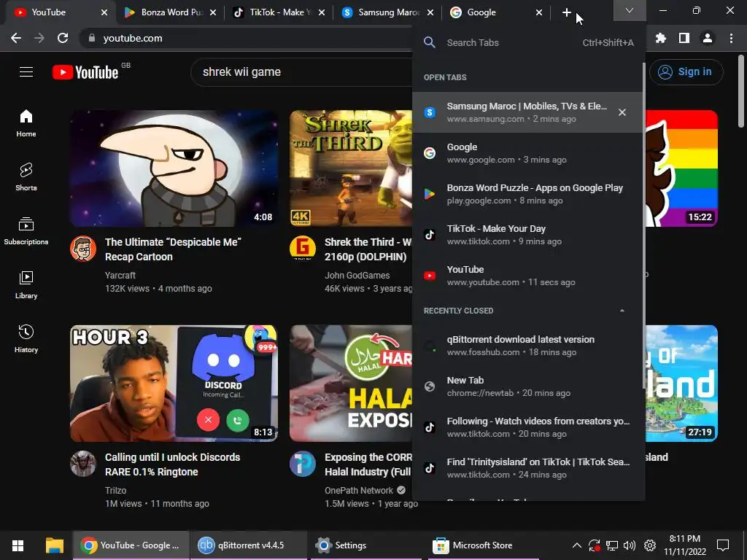Open the OnePath Network channel link
The width and height of the screenshot is (747, 560).
point(359,491)
